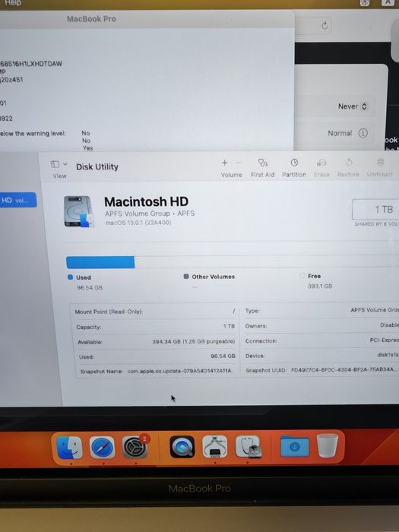399x532 pixels.
Task: Click the blue Used legend swatch
Action: click(70, 277)
